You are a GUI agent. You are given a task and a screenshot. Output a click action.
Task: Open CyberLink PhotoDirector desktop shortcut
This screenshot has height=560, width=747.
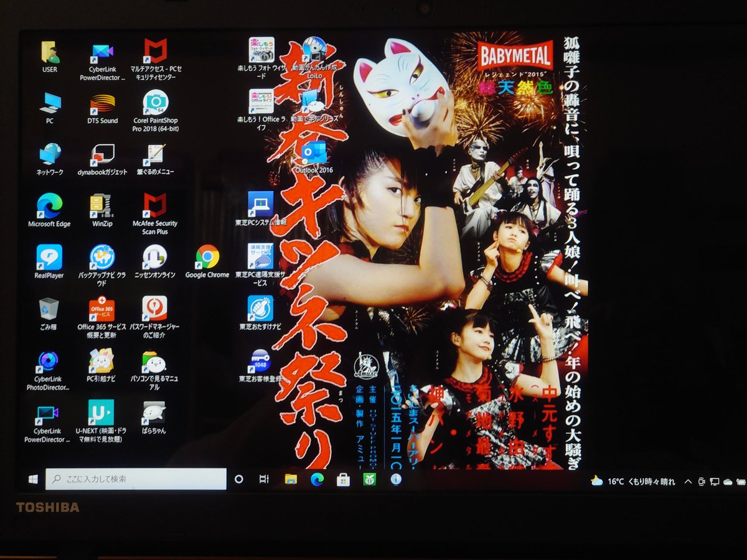click(x=48, y=371)
